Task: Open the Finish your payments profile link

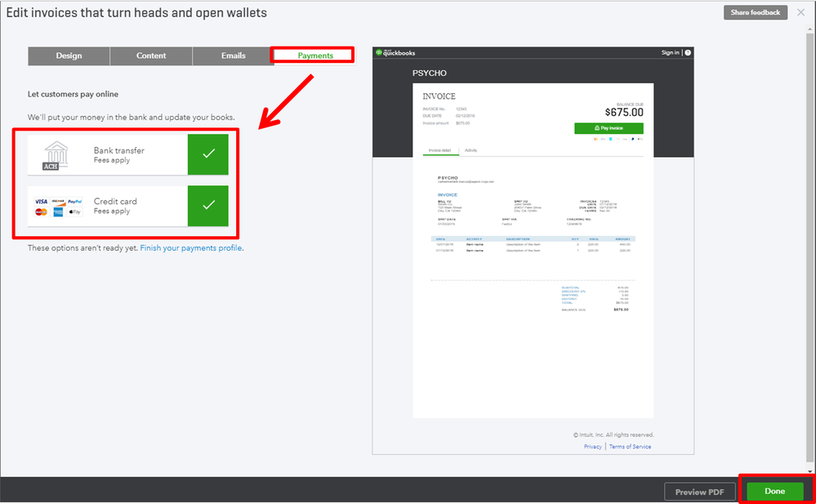Action: (x=191, y=248)
